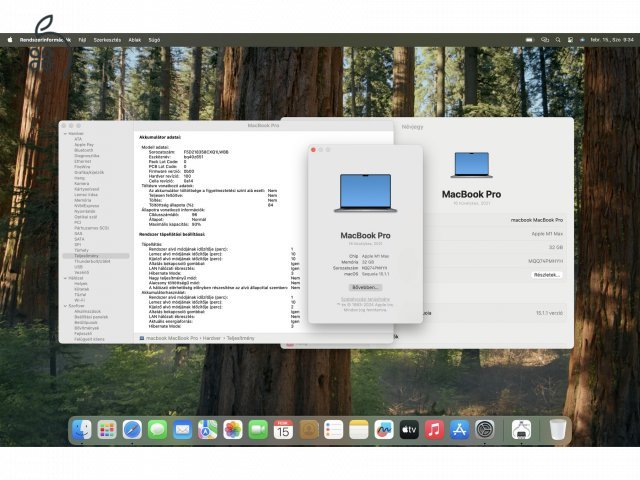Launch Notes from the dock
640x480 pixels.
point(359,430)
